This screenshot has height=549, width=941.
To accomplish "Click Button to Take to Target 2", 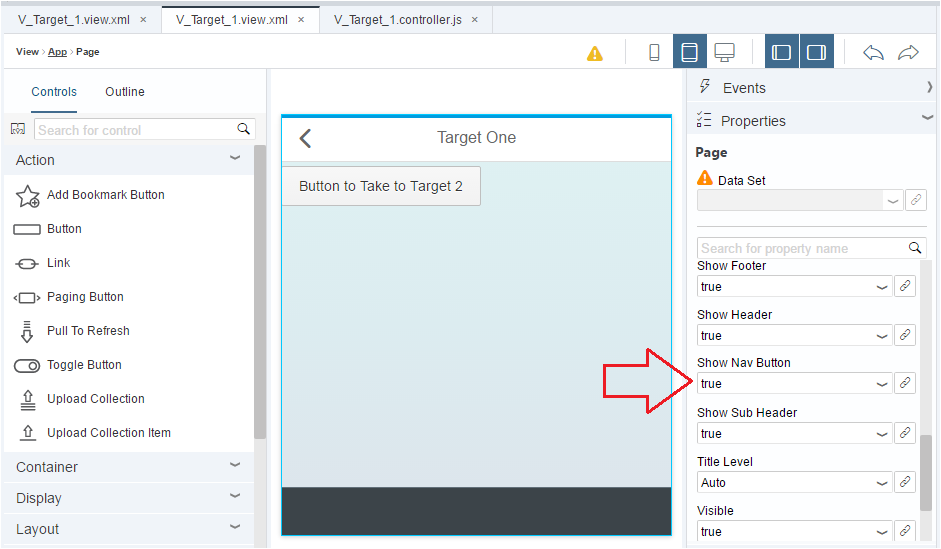I will click(381, 186).
